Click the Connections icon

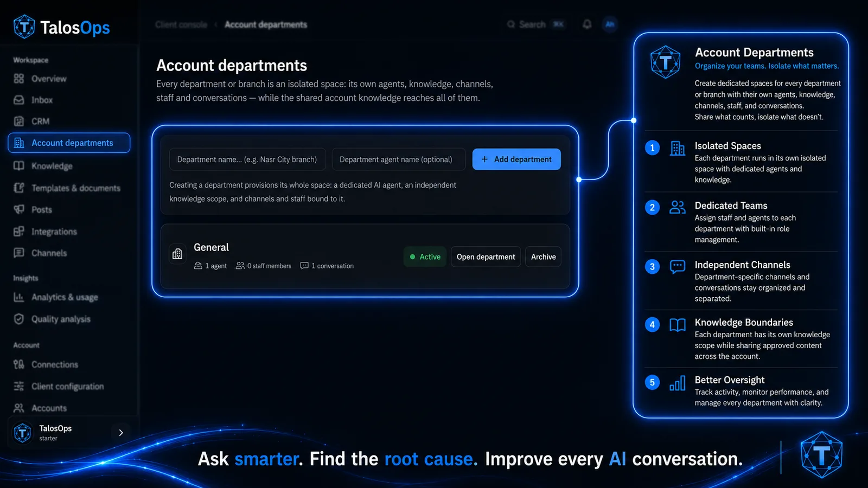click(19, 364)
